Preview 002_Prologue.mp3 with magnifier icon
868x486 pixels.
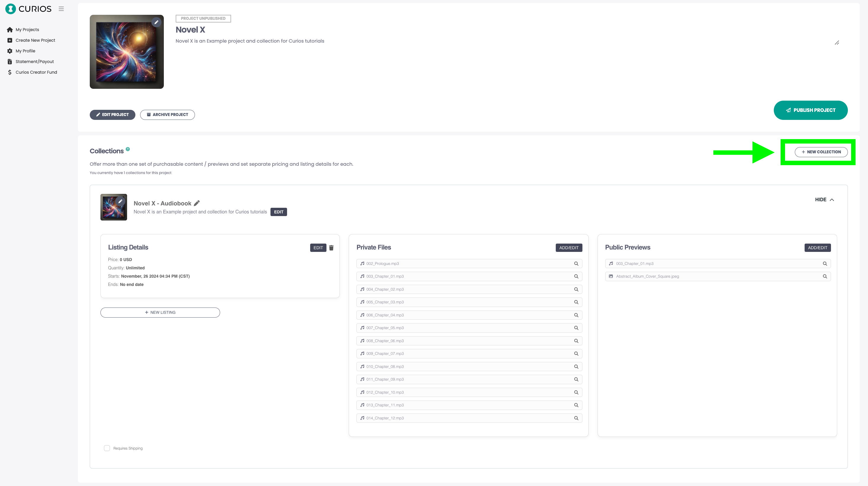point(576,263)
